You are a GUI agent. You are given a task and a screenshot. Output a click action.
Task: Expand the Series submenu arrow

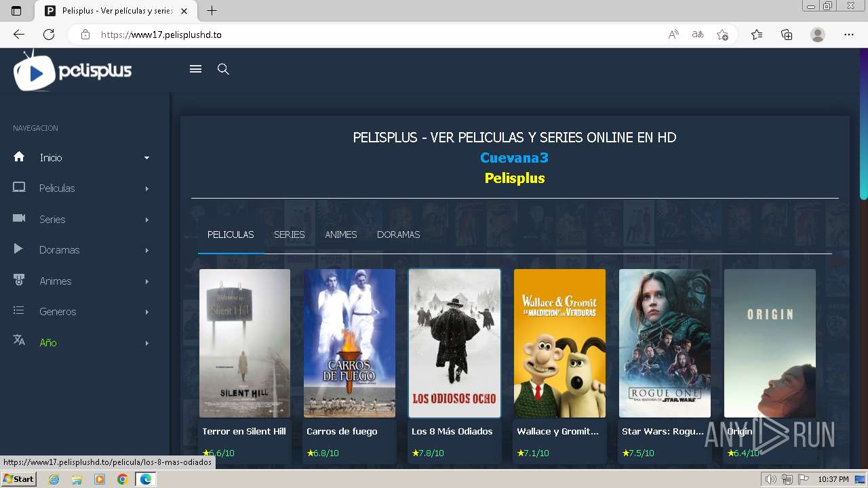[146, 220]
